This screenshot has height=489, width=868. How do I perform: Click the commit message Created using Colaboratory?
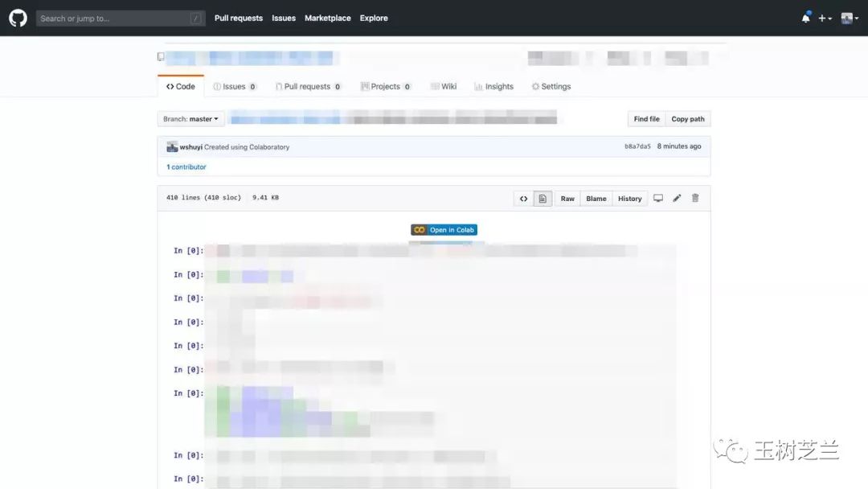click(247, 147)
